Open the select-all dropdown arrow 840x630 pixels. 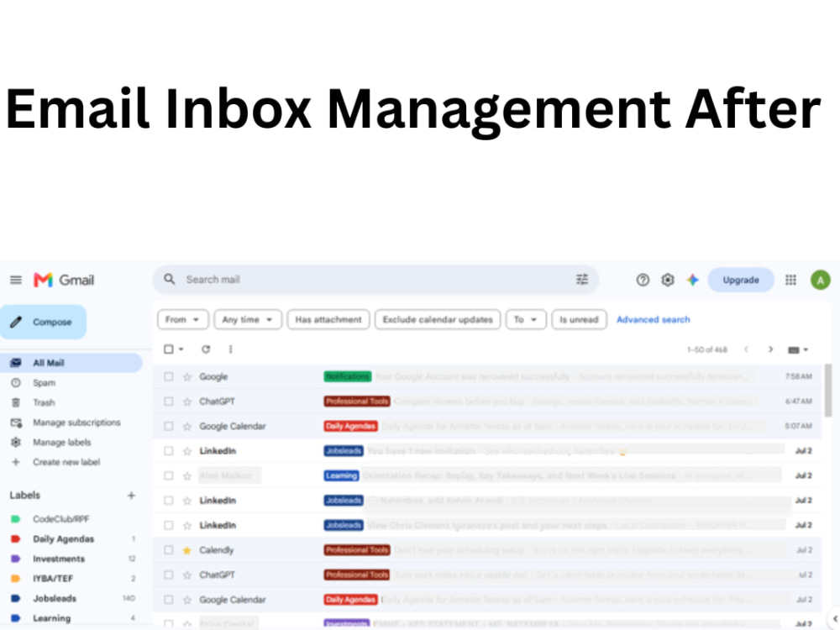click(x=181, y=349)
